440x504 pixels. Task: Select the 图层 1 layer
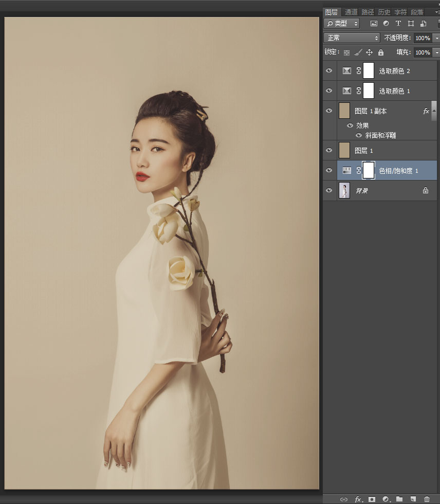tap(387, 150)
